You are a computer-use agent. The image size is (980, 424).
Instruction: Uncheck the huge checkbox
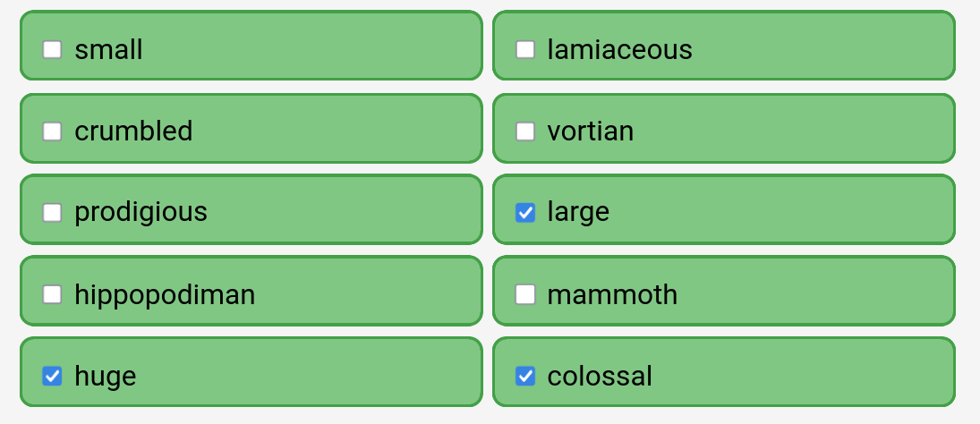click(52, 376)
